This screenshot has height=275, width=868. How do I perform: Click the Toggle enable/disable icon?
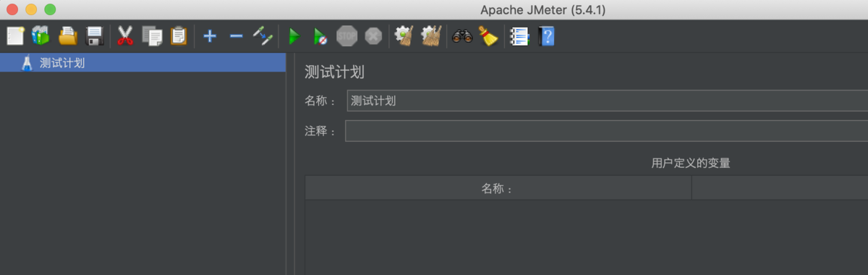pos(262,35)
